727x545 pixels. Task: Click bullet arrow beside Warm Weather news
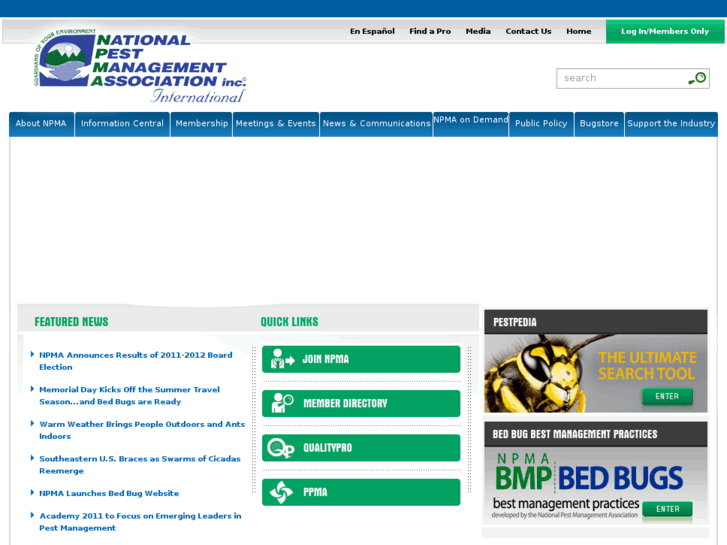32,423
